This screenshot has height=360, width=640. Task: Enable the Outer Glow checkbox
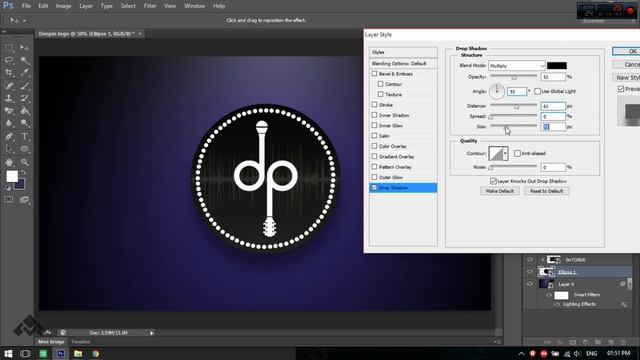[374, 177]
